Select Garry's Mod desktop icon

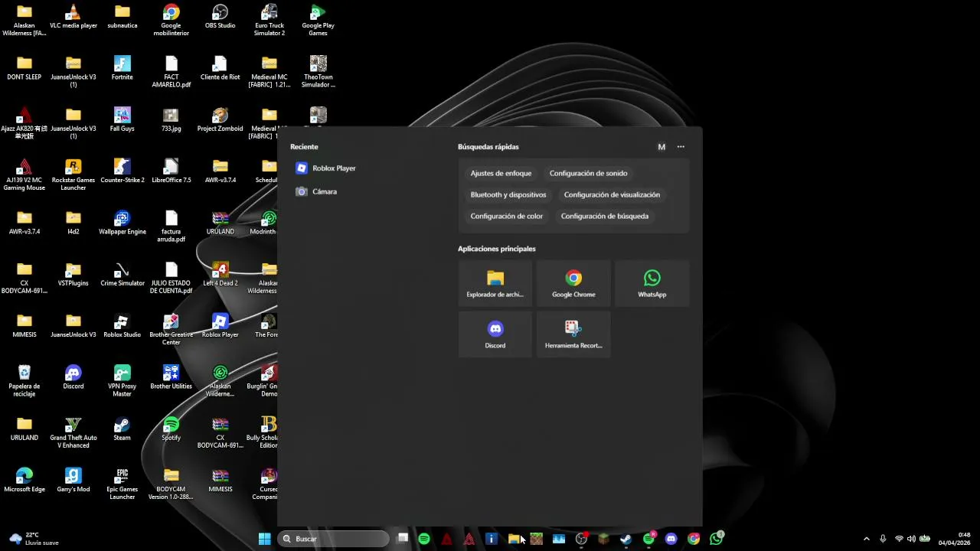73,481
